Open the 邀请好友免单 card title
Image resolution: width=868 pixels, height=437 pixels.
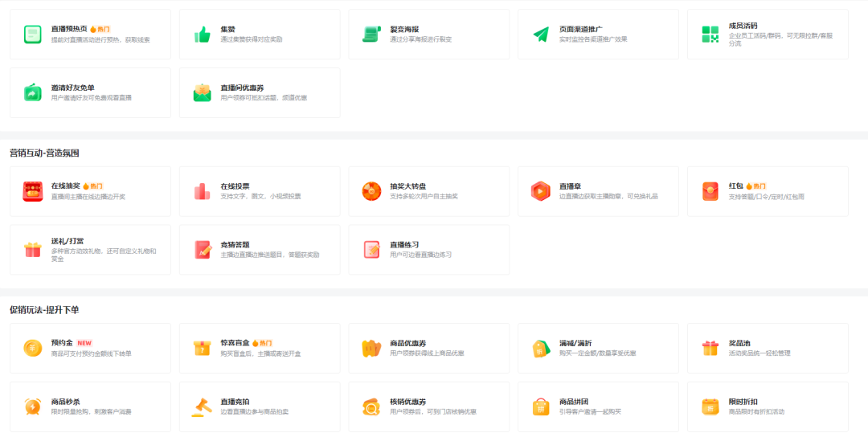(72, 88)
